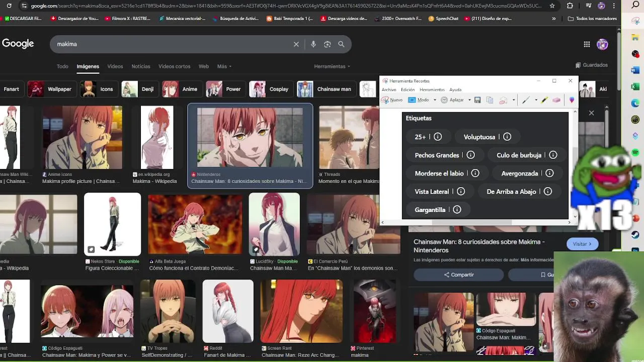644x362 pixels.
Task: Open snip in Paint 3D
Action: pyautogui.click(x=572, y=100)
